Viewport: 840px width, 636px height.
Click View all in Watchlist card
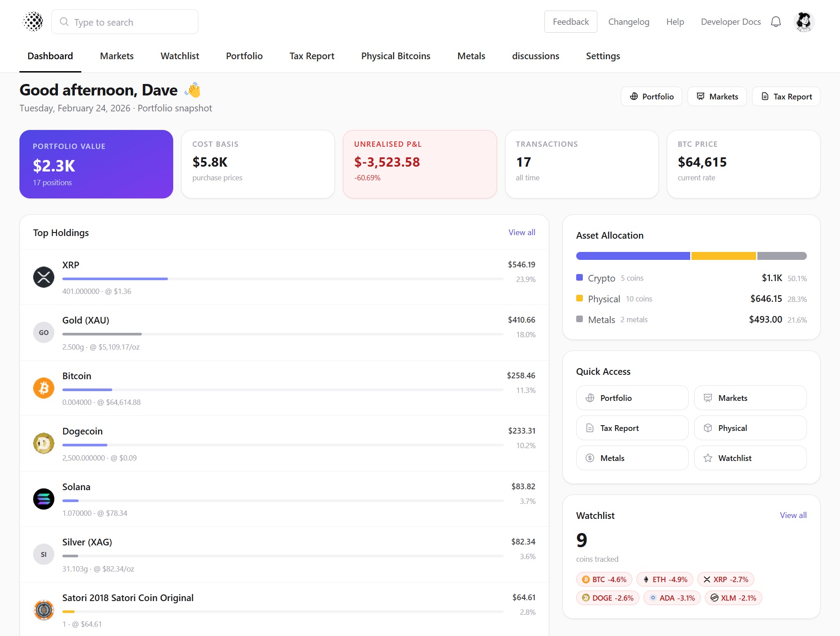coord(793,515)
